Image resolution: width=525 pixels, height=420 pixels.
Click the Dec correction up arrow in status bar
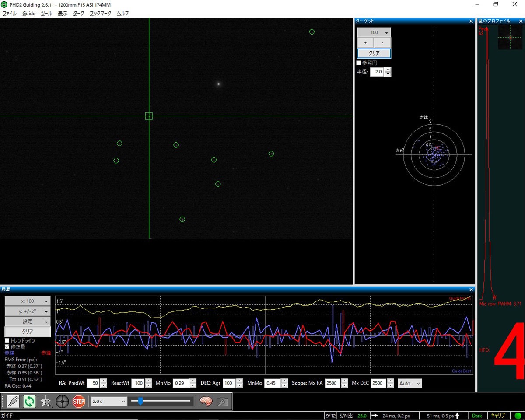point(458,416)
